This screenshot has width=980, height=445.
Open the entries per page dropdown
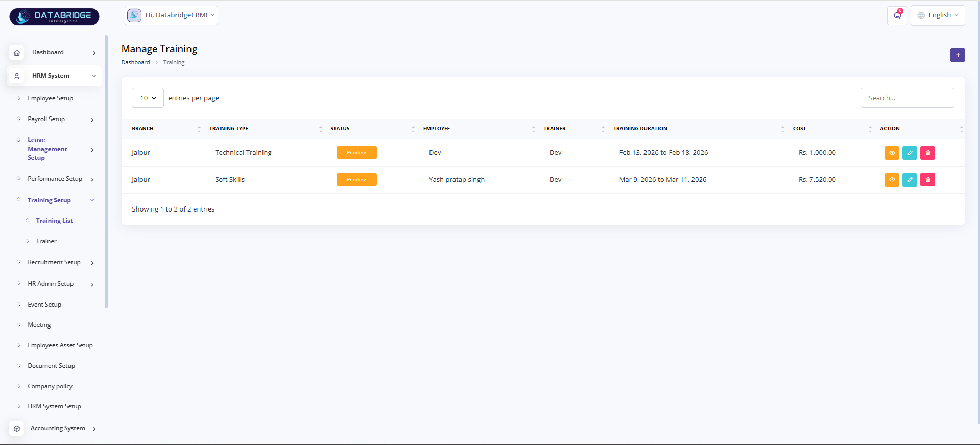coord(148,98)
